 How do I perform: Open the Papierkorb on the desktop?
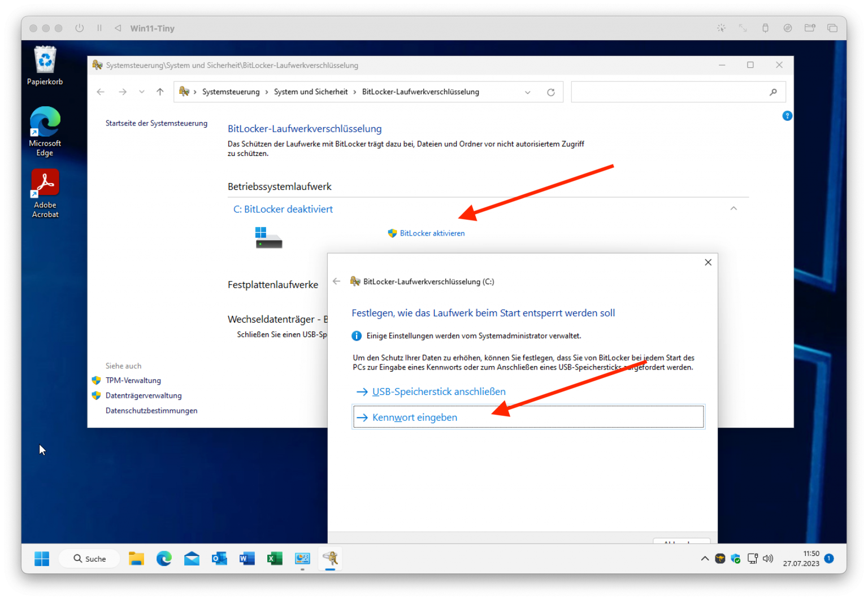point(45,59)
